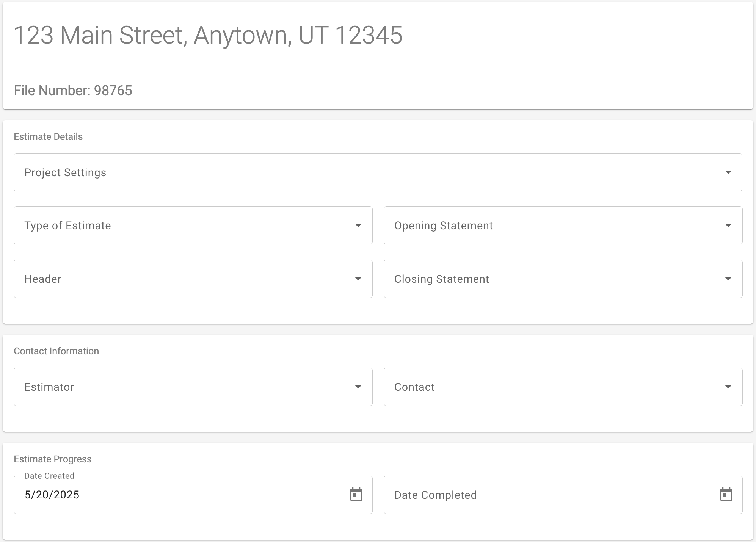Expand the Header select field

(x=193, y=279)
